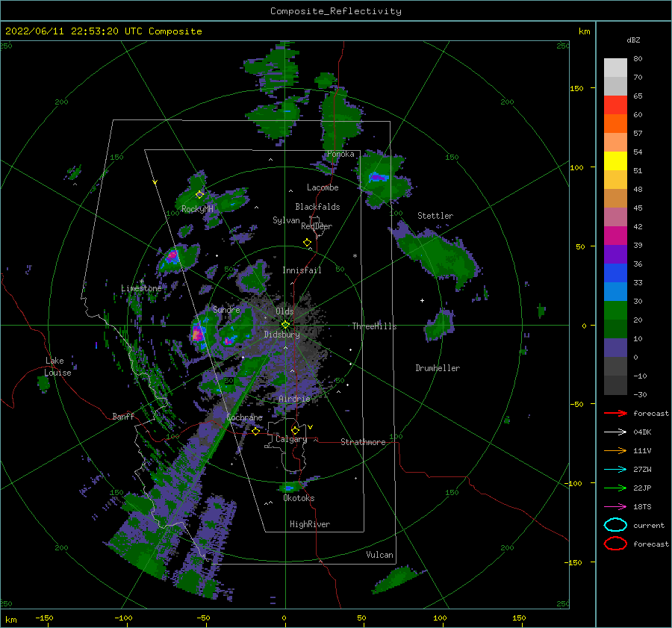Click the yellow diamond marker below Cochrane

pyautogui.click(x=255, y=432)
